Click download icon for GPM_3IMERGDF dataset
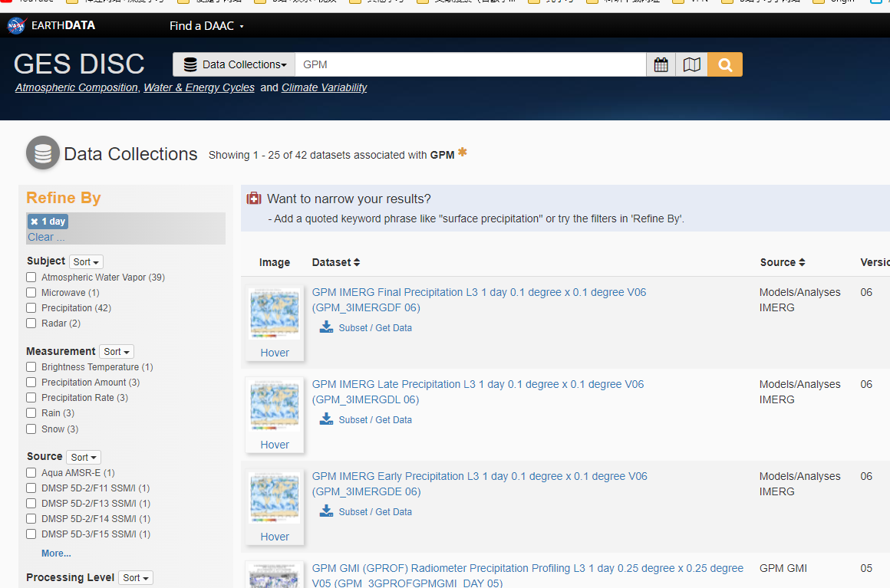This screenshot has height=588, width=890. click(x=326, y=327)
